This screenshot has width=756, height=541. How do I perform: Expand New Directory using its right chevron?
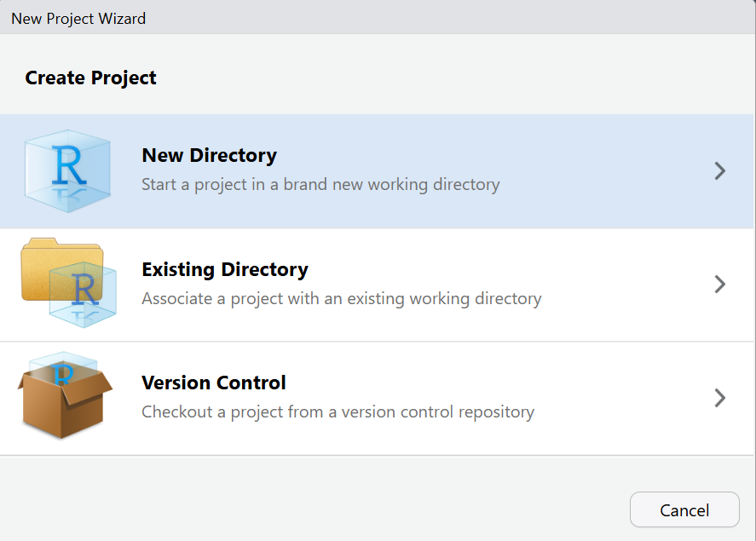[x=720, y=171]
